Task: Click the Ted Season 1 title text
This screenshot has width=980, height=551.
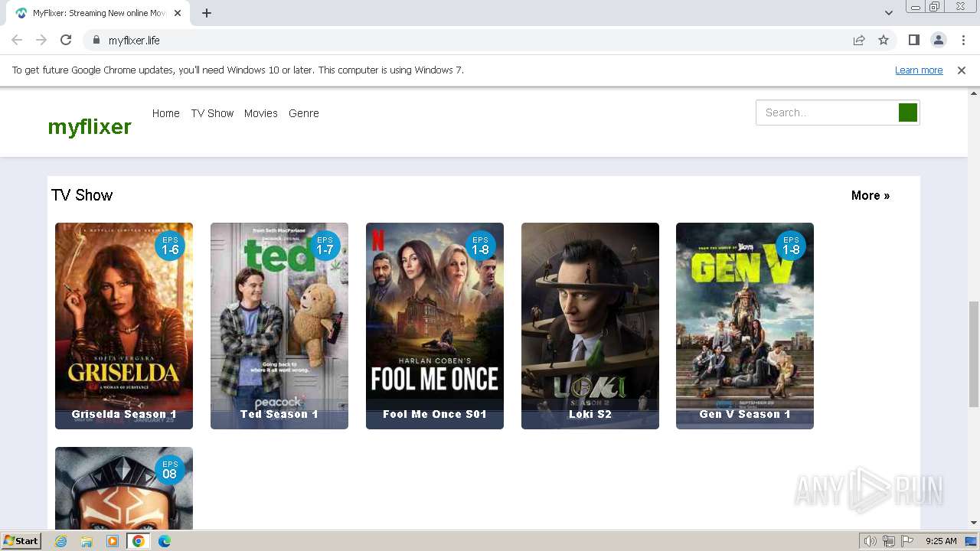Action: (x=279, y=414)
